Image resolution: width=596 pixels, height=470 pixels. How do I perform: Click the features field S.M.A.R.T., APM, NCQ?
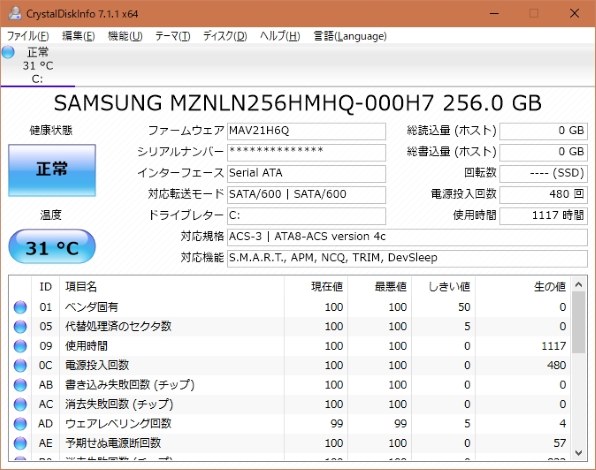[407, 258]
